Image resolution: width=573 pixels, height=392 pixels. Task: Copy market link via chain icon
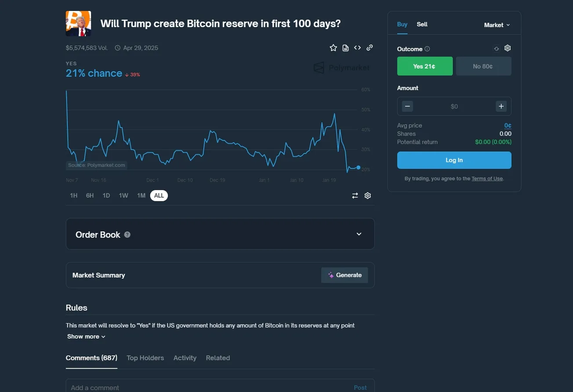click(370, 48)
